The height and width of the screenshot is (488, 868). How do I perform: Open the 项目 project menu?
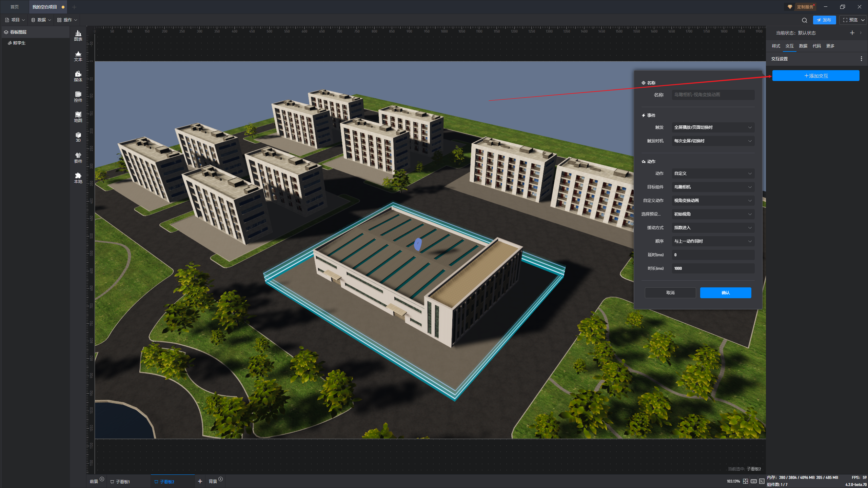point(15,20)
